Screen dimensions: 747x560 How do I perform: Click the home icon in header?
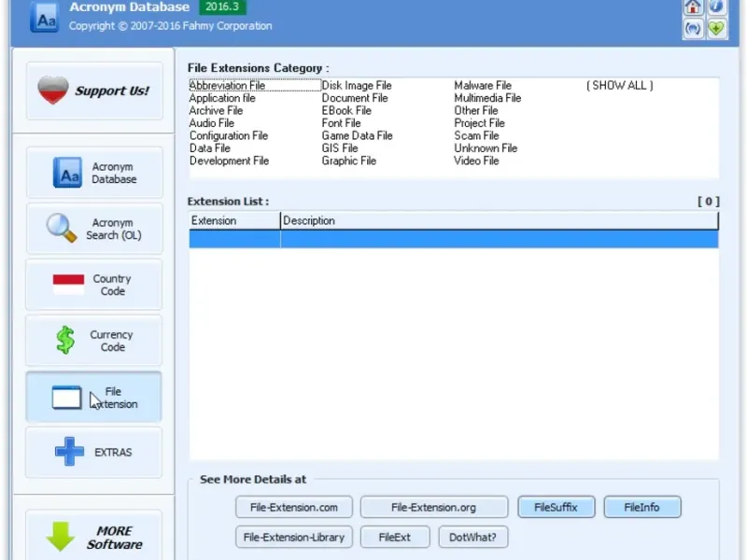point(693,7)
